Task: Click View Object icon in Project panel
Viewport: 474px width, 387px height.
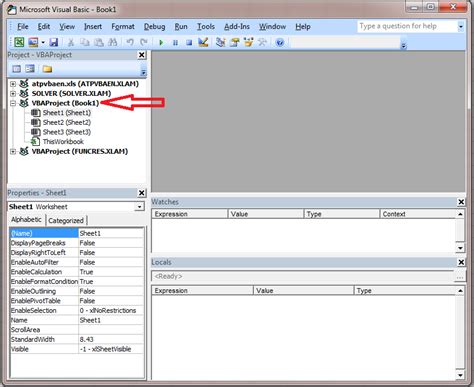Action: pos(30,69)
